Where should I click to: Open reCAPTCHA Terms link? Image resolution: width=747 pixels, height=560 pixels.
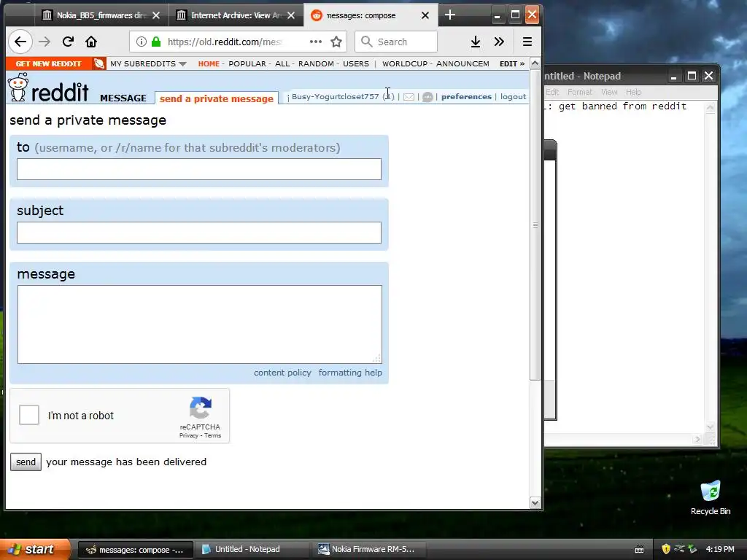pyautogui.click(x=212, y=435)
